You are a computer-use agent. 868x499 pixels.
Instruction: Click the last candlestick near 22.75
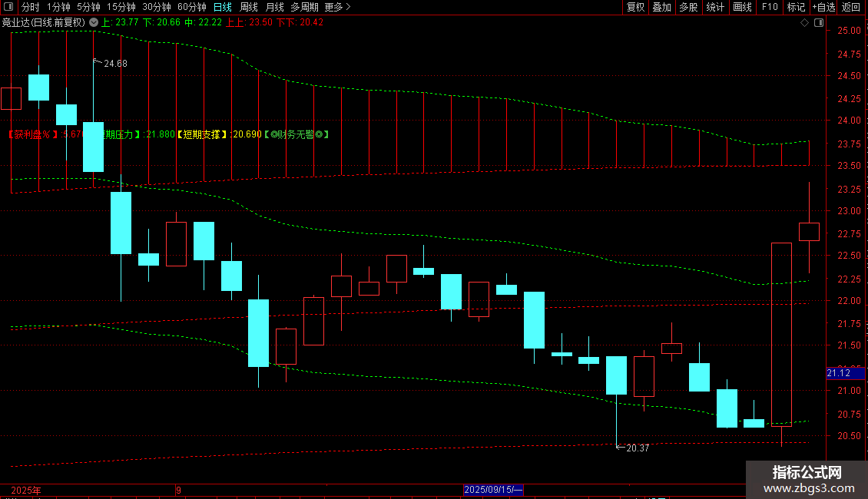click(x=810, y=232)
